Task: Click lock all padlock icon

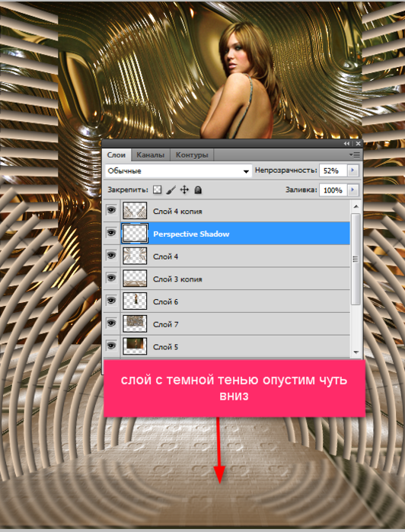Action: pyautogui.click(x=198, y=190)
